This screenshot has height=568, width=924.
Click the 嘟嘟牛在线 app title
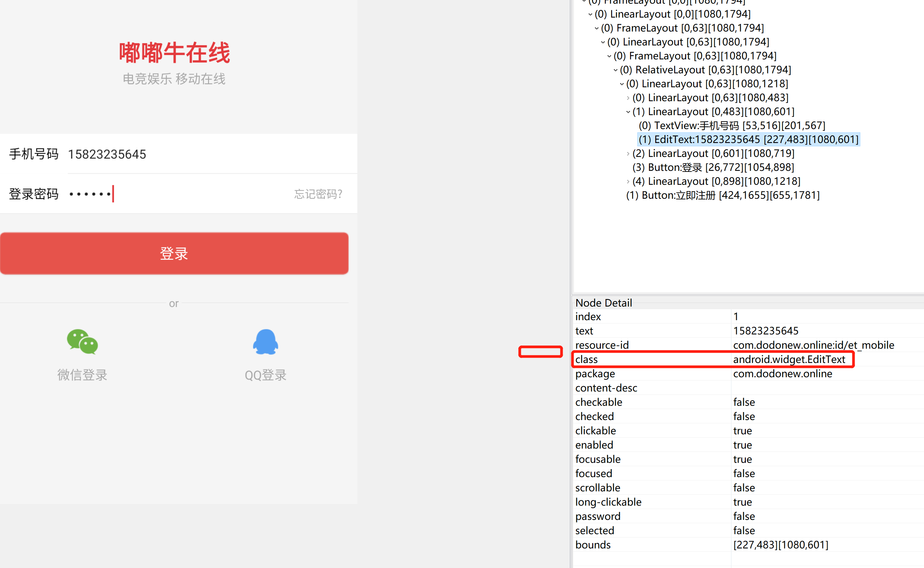tap(174, 53)
